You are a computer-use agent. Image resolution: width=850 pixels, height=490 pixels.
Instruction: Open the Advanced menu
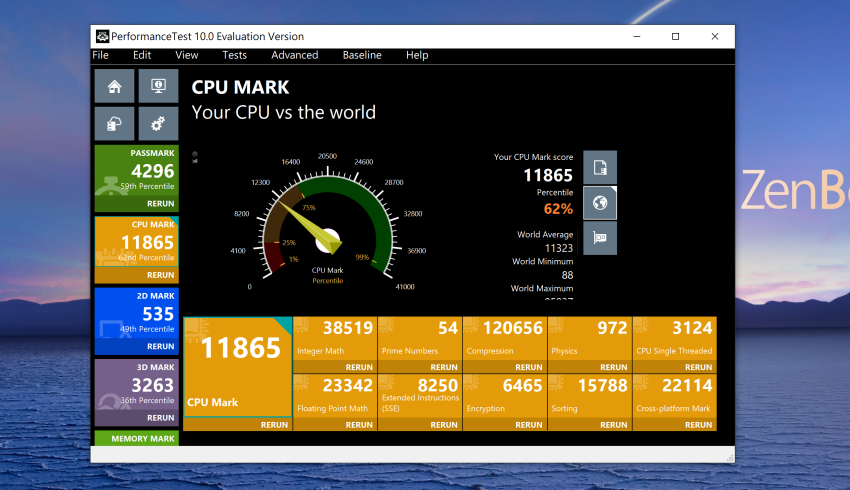point(295,55)
